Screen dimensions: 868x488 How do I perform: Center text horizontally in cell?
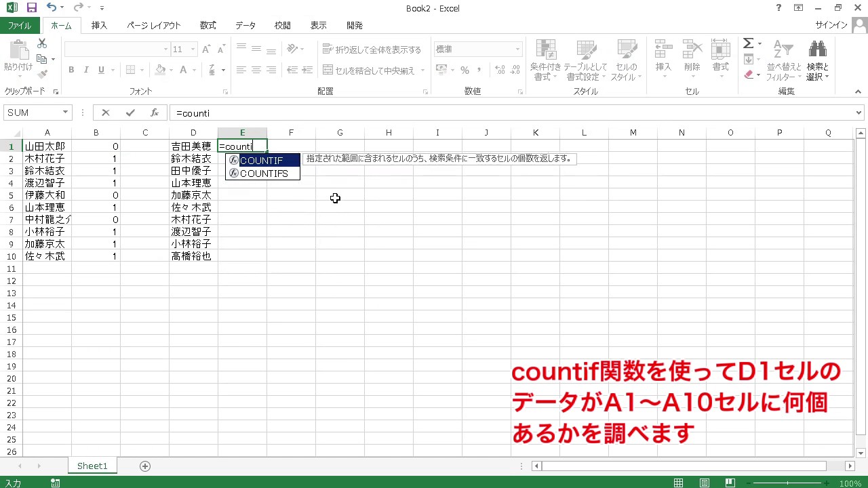click(x=256, y=70)
